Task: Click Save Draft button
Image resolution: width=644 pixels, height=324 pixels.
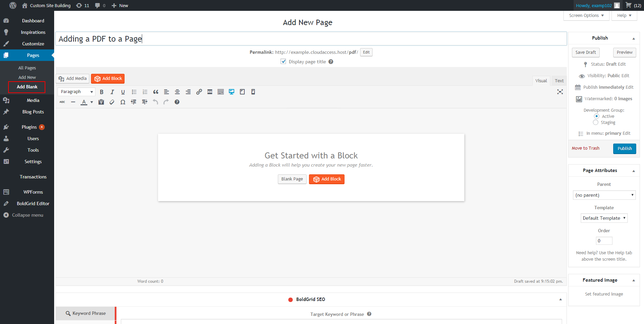Action: pyautogui.click(x=586, y=52)
